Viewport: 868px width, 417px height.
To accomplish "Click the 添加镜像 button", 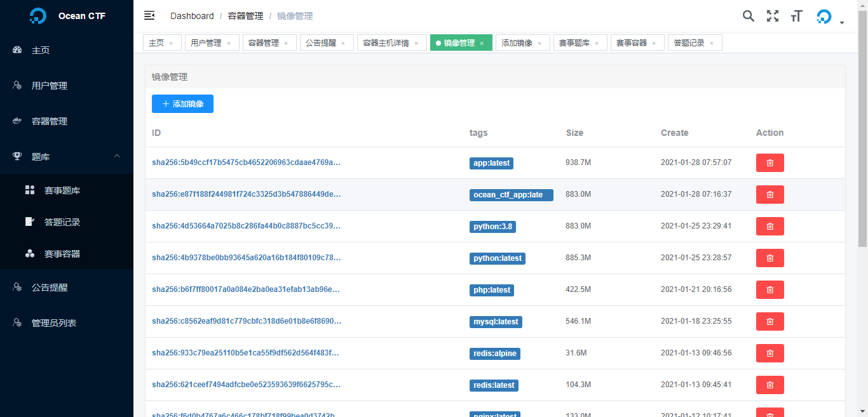I will point(182,104).
